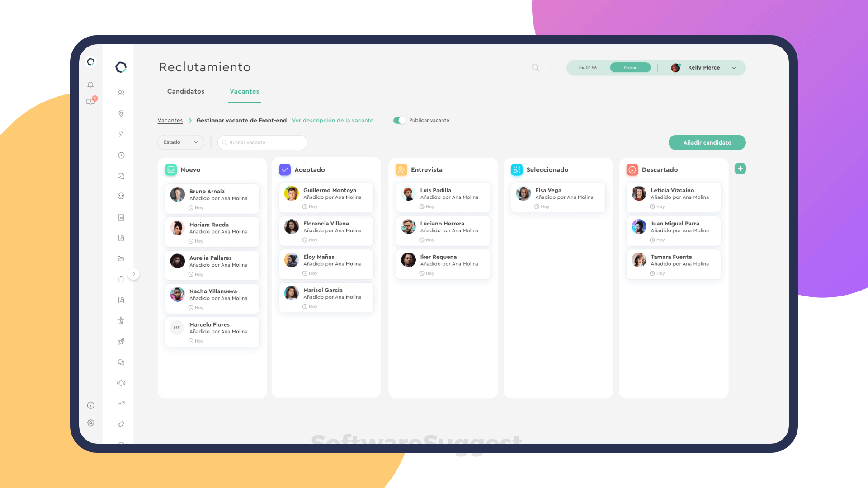This screenshot has height=488, width=868.
Task: Click the Añadir candidato button
Action: click(707, 142)
